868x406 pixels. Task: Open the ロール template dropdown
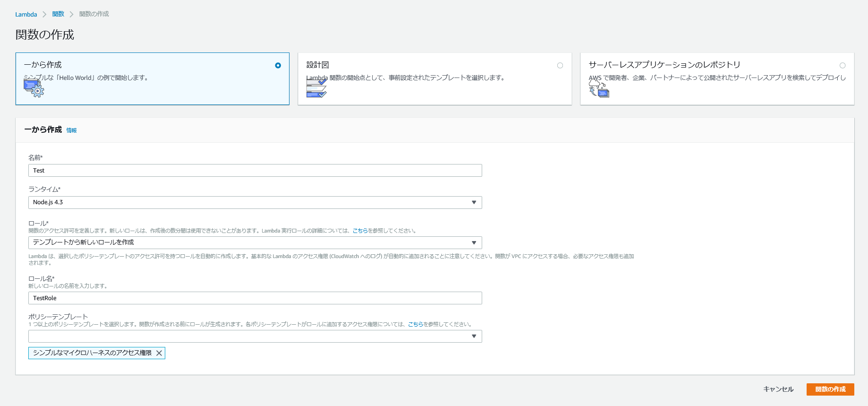[x=255, y=242]
